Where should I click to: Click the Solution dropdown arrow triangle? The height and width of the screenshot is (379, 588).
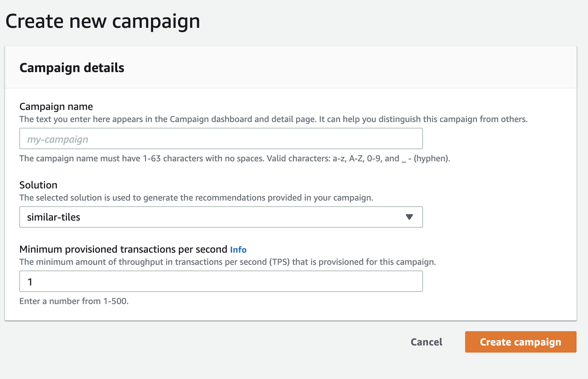point(409,217)
